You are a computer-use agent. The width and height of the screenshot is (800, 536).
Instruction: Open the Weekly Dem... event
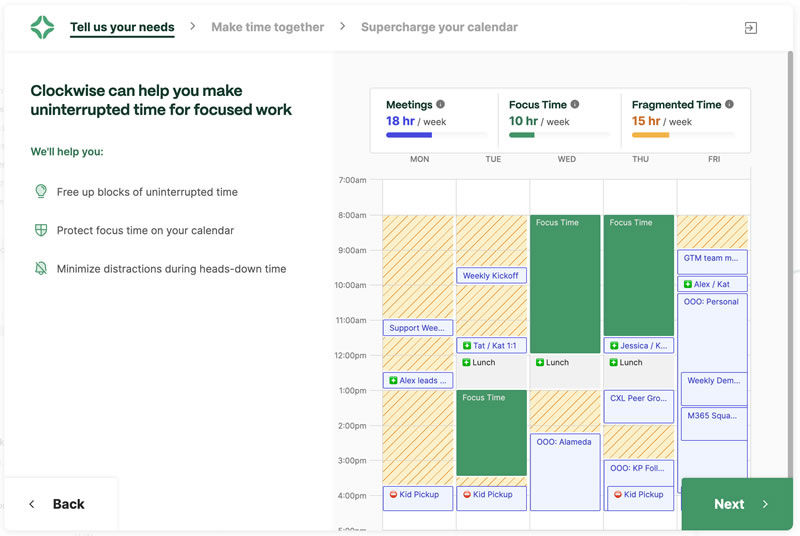pos(714,389)
